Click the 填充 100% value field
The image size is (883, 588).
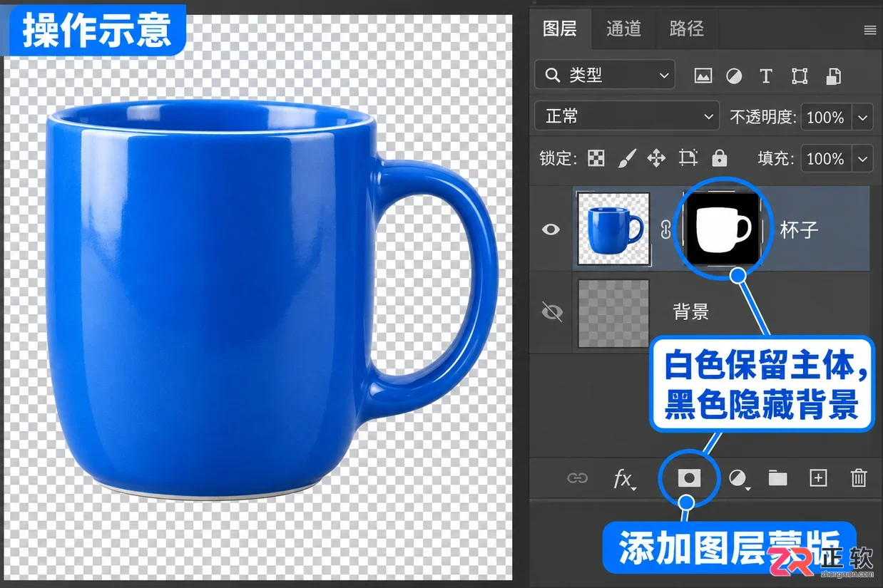coord(827,158)
